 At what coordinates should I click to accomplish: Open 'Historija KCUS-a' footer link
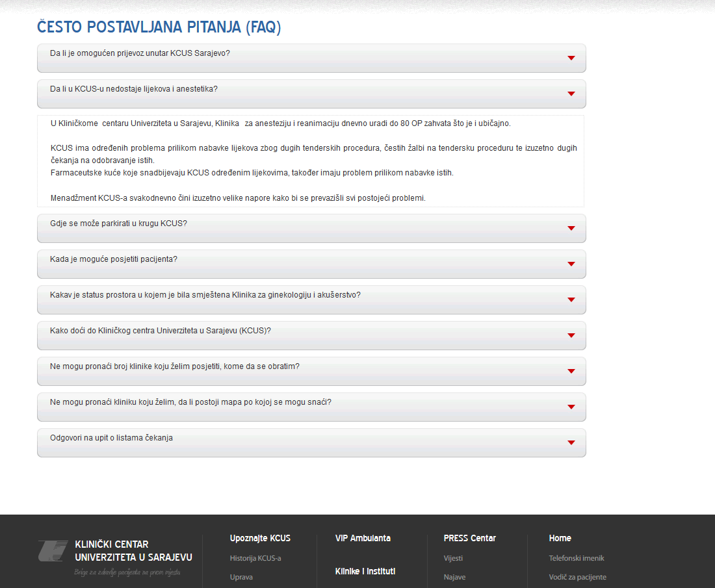click(255, 558)
